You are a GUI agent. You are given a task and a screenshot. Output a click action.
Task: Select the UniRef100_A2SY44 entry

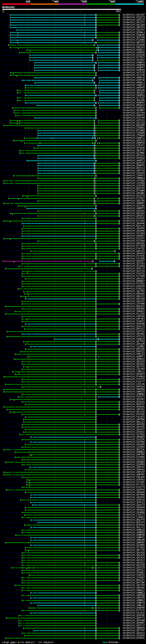134,113
